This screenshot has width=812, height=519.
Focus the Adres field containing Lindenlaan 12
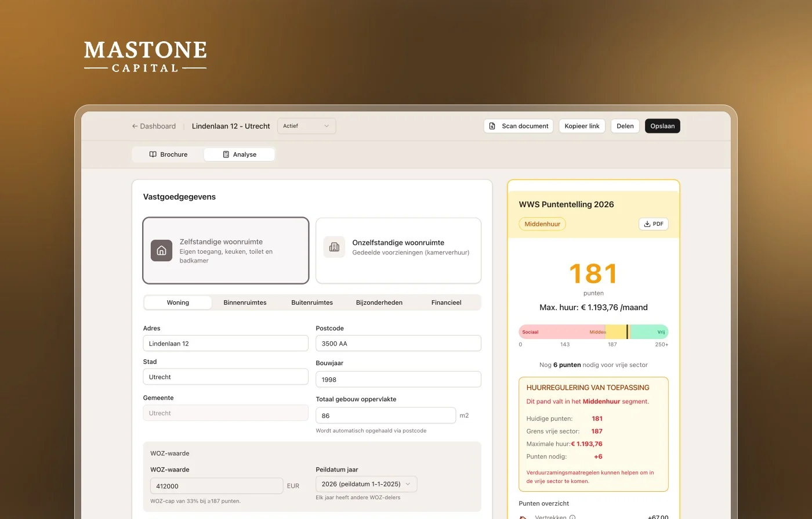(226, 344)
